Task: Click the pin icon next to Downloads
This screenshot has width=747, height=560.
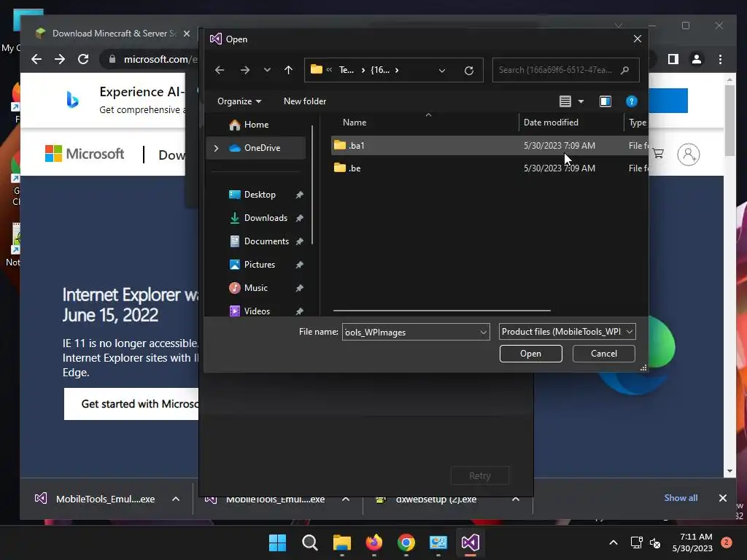Action: (x=299, y=218)
